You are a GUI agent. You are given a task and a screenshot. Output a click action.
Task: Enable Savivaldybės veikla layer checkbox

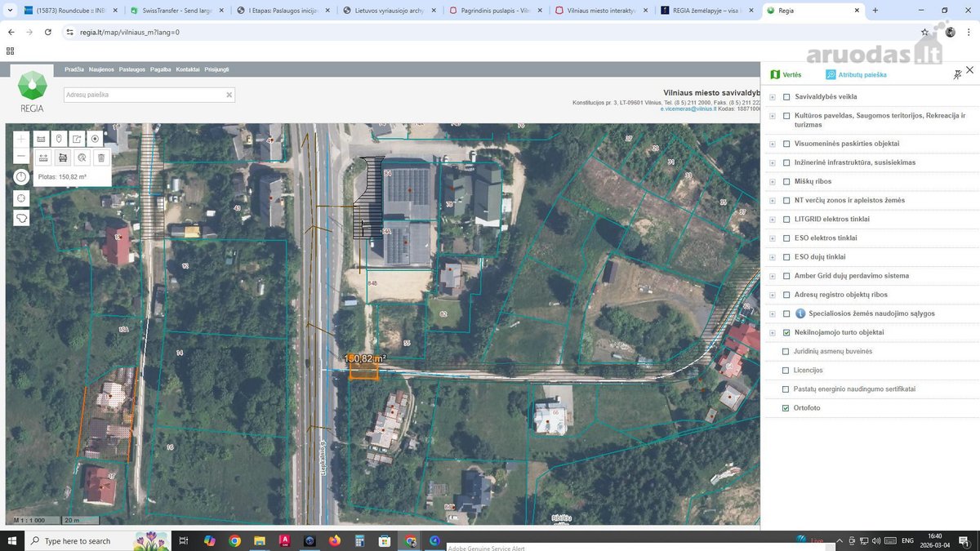(x=786, y=97)
